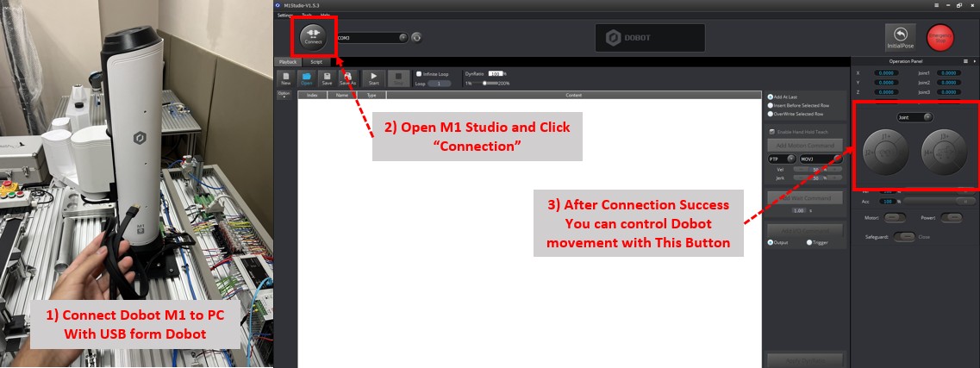This screenshot has width=980, height=368.
Task: Toggle the Power switch
Action: click(951, 218)
